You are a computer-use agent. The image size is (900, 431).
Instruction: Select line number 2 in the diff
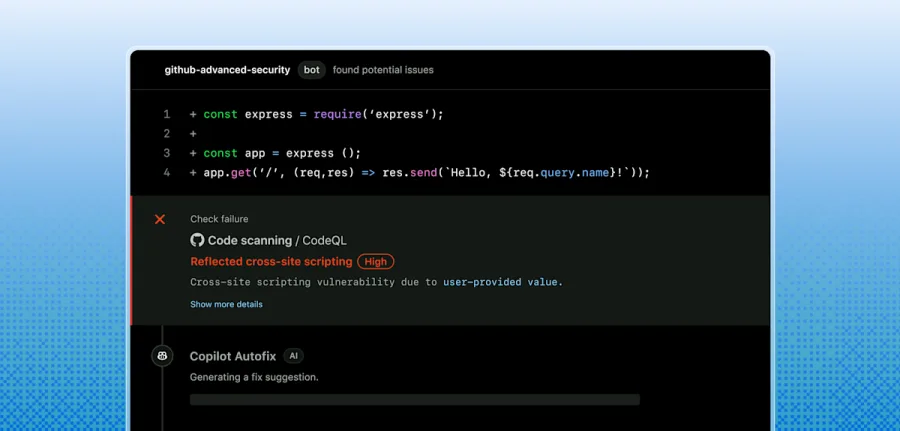coord(167,134)
